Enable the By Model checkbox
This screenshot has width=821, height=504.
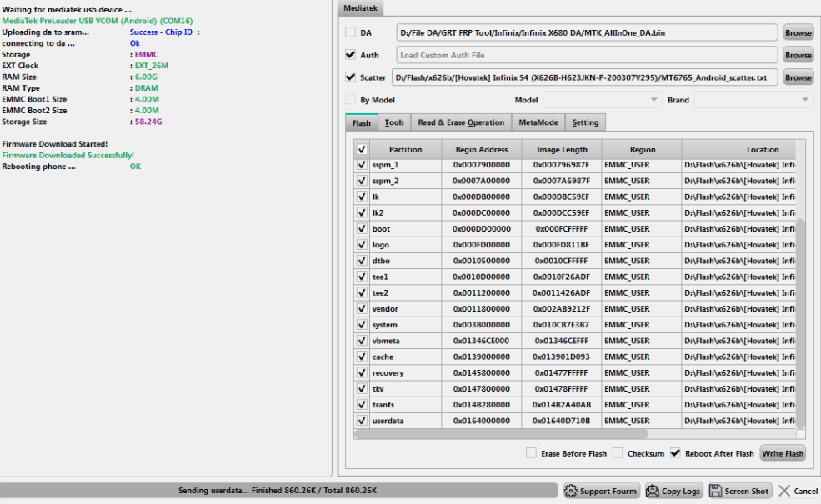click(350, 99)
